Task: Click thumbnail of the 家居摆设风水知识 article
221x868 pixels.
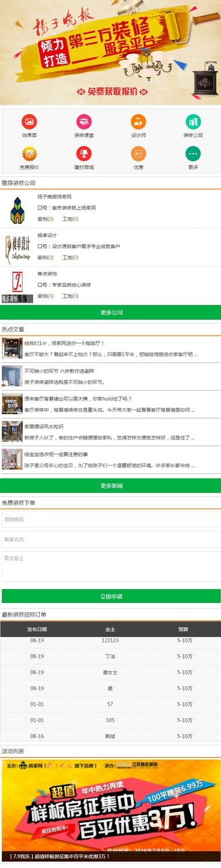Action: coord(12,432)
